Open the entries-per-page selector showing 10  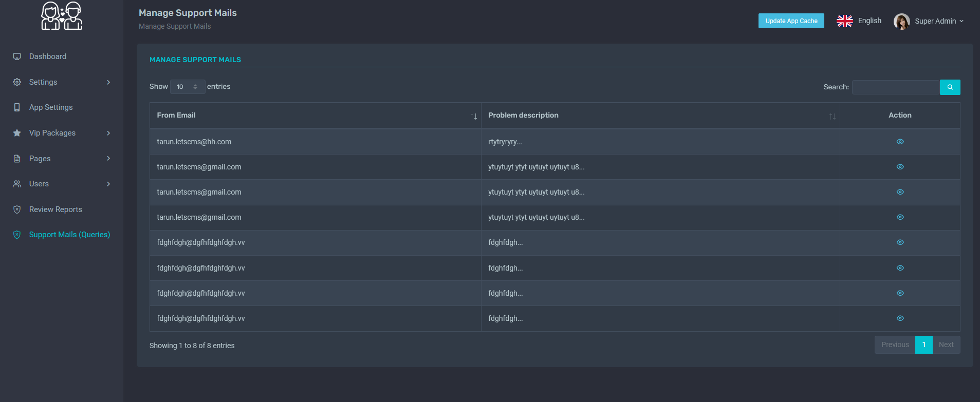(188, 87)
